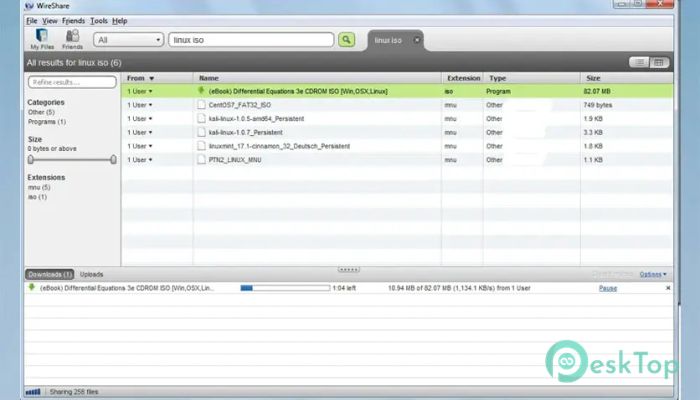Open the All search category dropdown
700x400 pixels.
(x=128, y=40)
